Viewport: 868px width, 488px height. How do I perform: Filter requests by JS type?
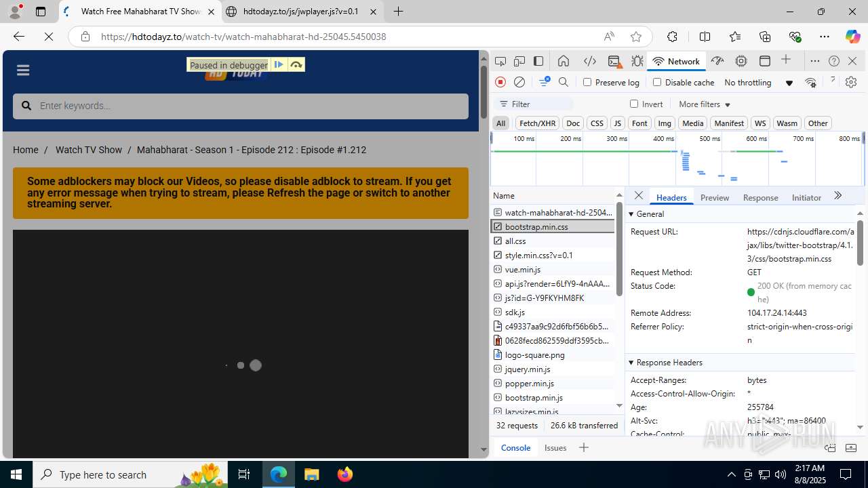point(617,123)
